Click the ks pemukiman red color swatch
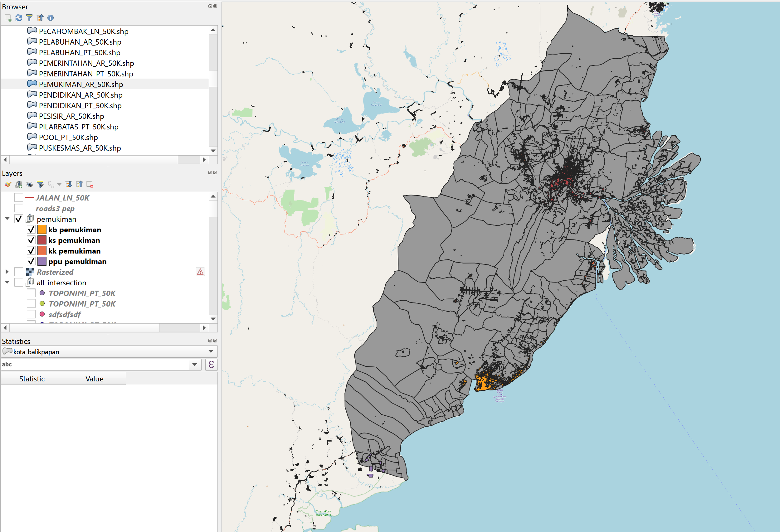 (42, 240)
